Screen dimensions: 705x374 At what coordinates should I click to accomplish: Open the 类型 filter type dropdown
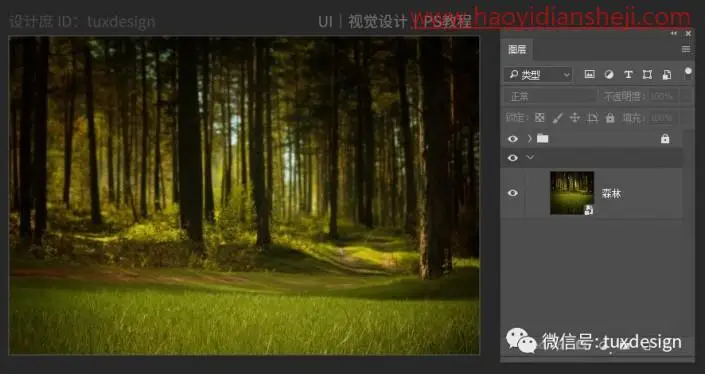pos(538,75)
